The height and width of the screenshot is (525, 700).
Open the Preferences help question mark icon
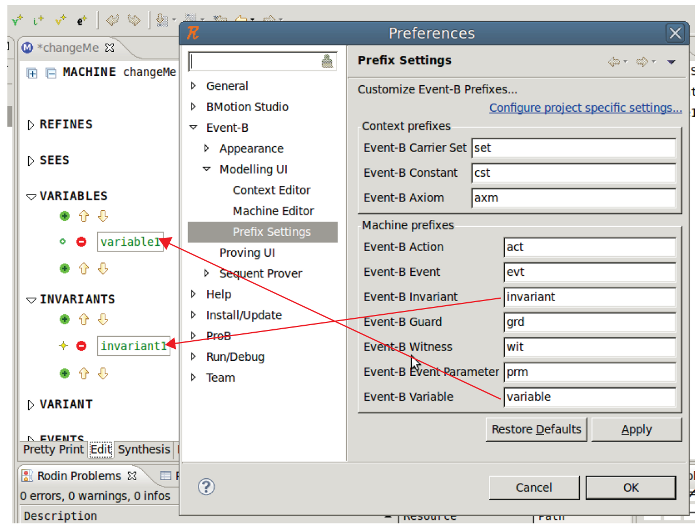click(206, 487)
